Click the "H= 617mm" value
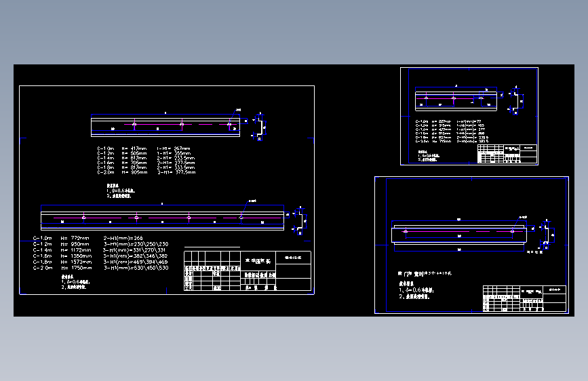Image resolution: width=588 pixels, height=381 pixels. pyautogui.click(x=134, y=158)
